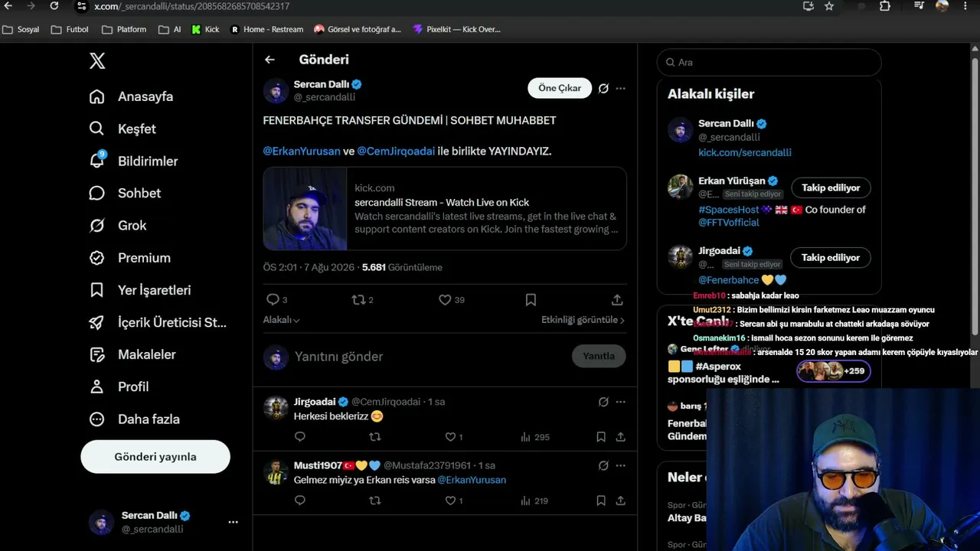Open more options on Musti1907's reply

[620, 465]
